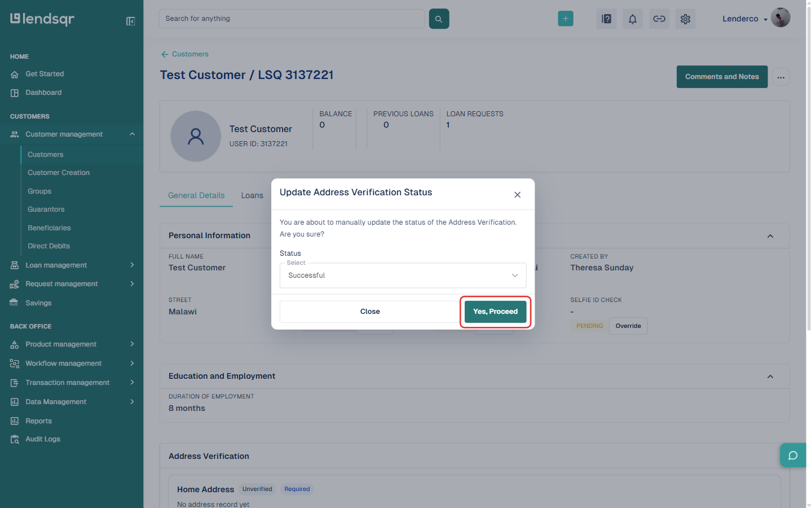Image resolution: width=812 pixels, height=508 pixels.
Task: Expand Workflow management chevron
Action: click(x=132, y=364)
